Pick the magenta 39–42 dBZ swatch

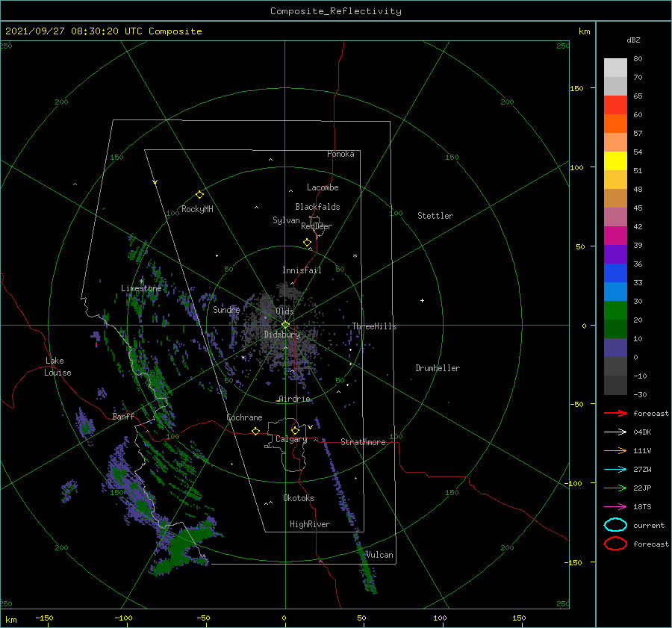pos(615,236)
